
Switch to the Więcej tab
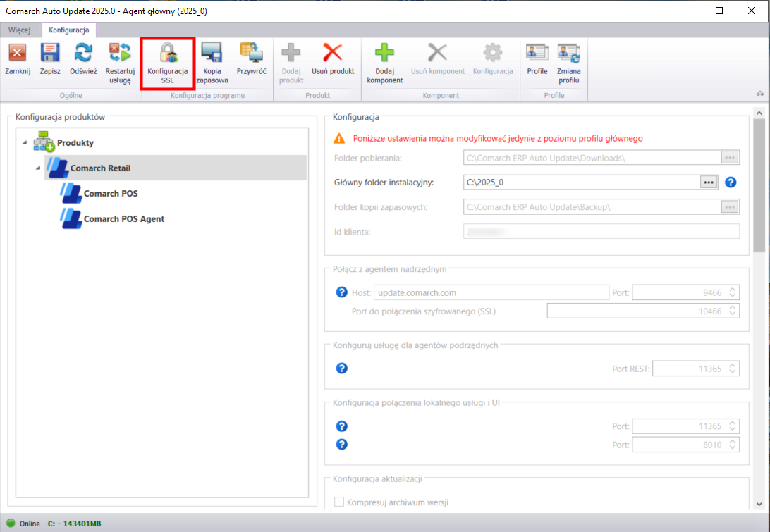click(x=20, y=30)
